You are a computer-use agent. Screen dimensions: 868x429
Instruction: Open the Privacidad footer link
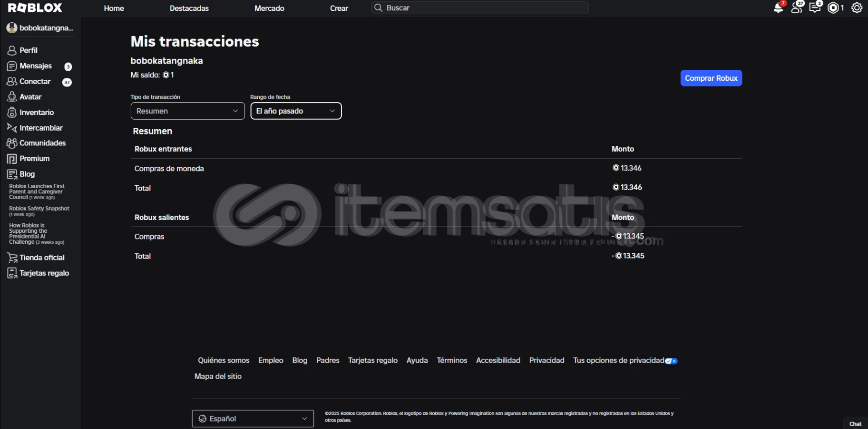coord(546,361)
